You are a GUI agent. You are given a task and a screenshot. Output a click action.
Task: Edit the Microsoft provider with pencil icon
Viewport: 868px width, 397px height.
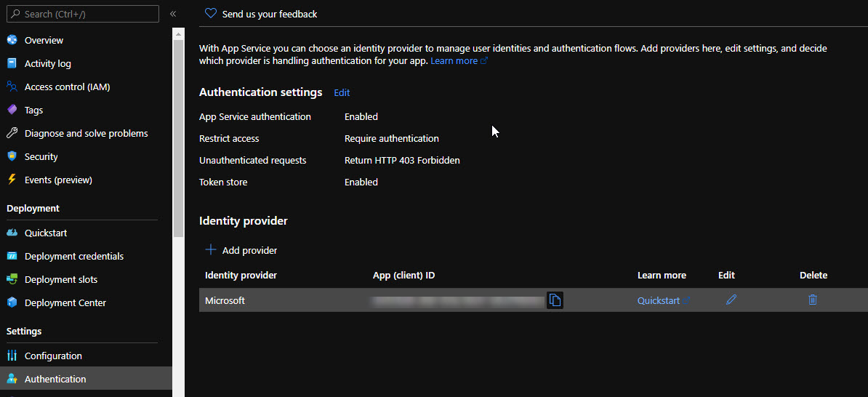pos(731,300)
